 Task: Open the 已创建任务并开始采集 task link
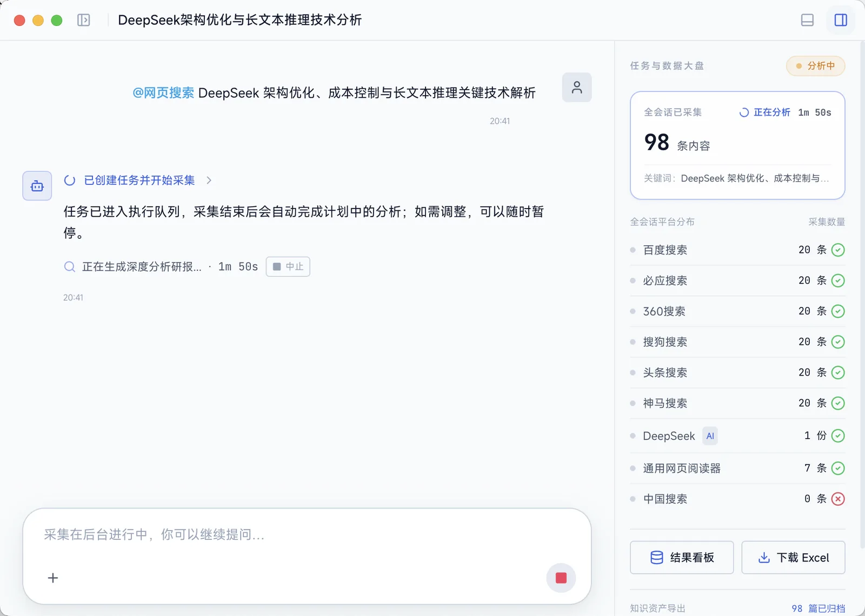(x=139, y=180)
